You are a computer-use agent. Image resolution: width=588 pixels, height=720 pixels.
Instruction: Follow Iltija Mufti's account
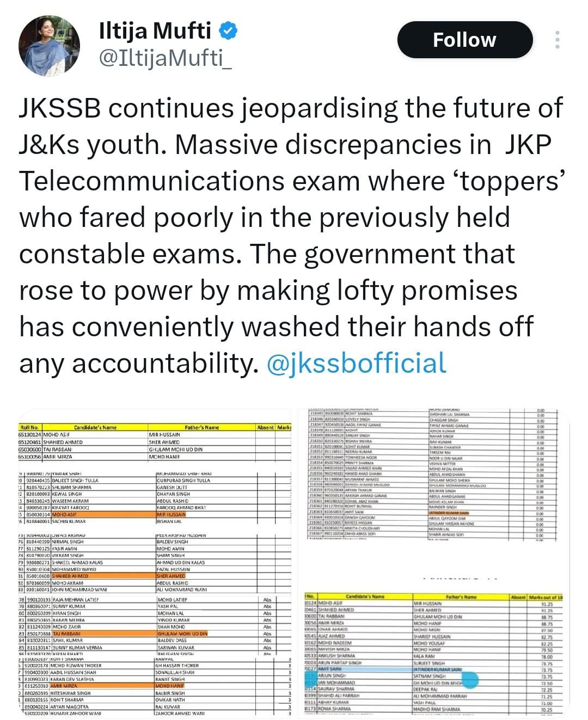coord(465,40)
